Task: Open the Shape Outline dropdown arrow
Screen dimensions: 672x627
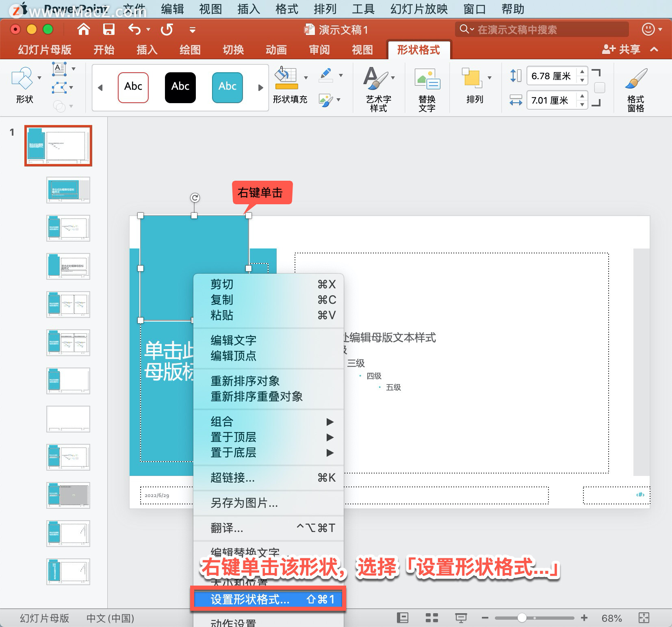Action: click(341, 75)
